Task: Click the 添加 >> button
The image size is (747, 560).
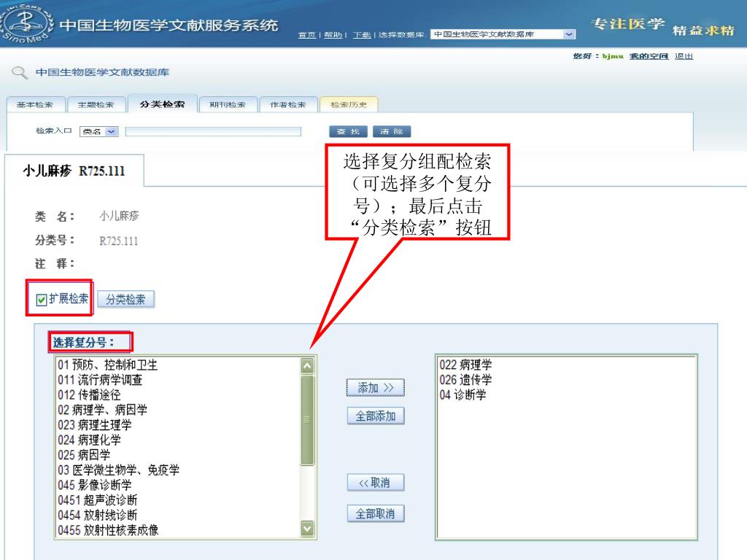Action: (376, 388)
